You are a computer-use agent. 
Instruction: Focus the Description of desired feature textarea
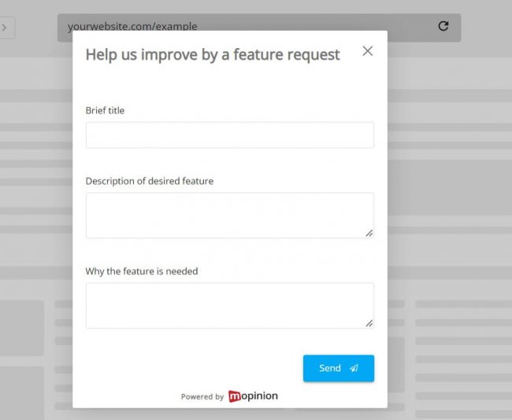coord(230,216)
